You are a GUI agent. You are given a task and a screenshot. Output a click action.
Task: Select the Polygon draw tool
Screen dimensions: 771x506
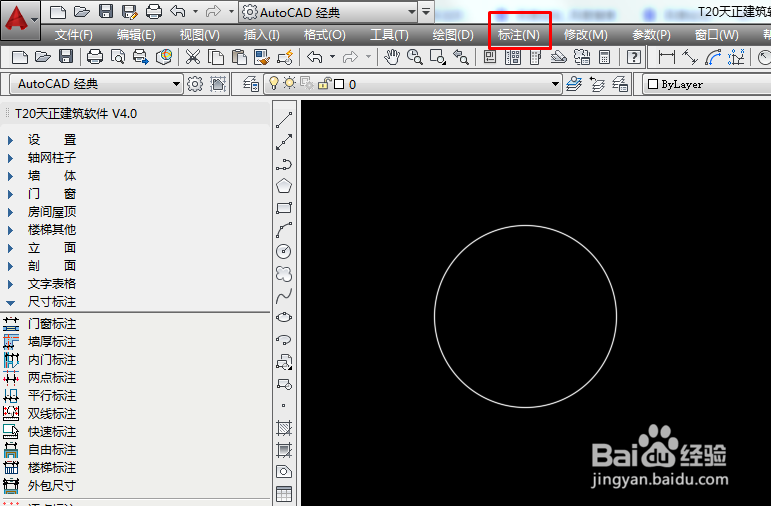point(284,186)
